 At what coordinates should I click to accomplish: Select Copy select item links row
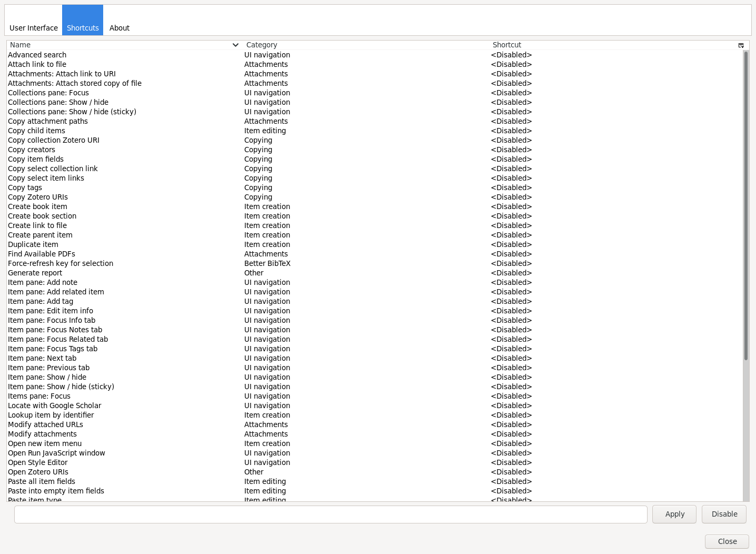[374, 178]
